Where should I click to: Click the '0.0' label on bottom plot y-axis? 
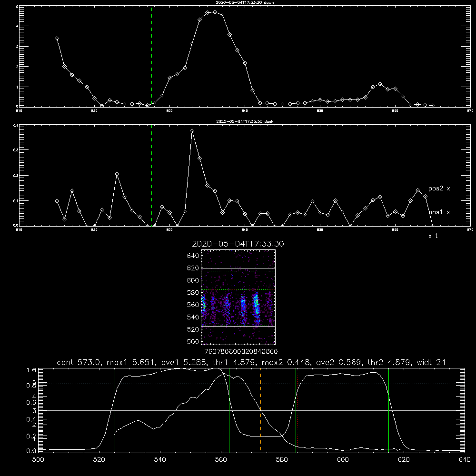click(31, 451)
